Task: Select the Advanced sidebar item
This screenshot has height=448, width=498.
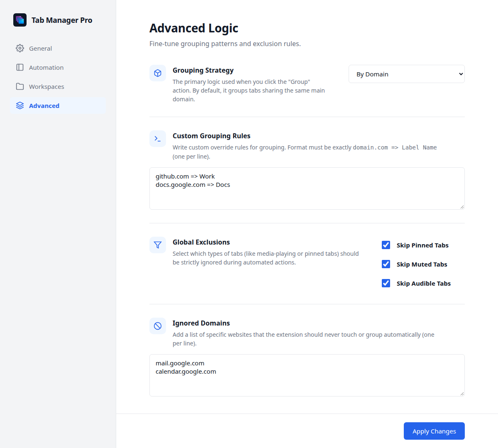Action: 58,105
